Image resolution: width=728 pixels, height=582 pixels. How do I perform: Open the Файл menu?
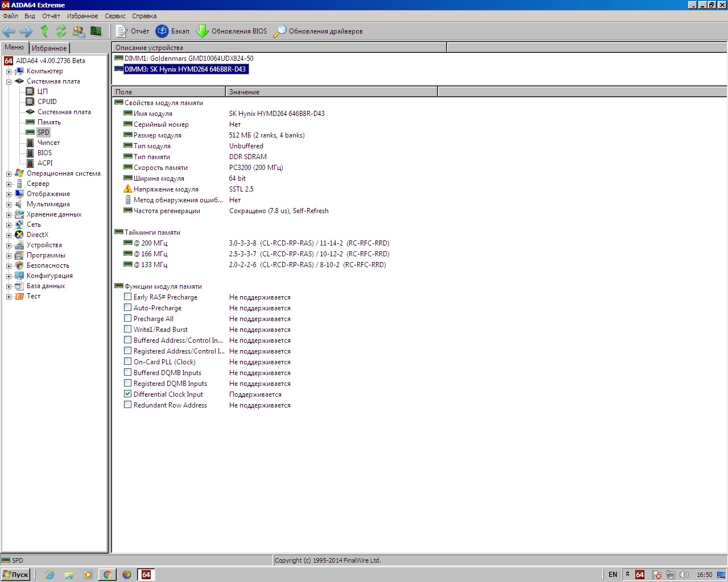10,16
